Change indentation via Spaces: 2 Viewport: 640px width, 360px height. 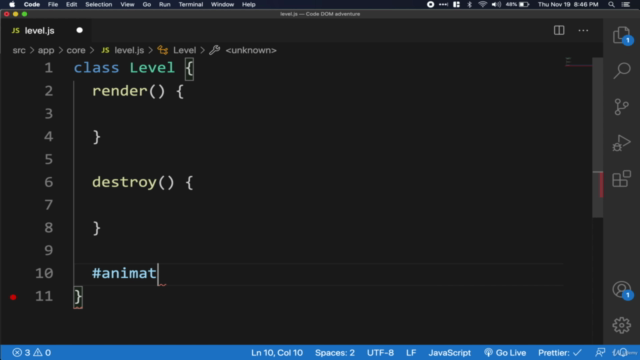click(x=335, y=352)
